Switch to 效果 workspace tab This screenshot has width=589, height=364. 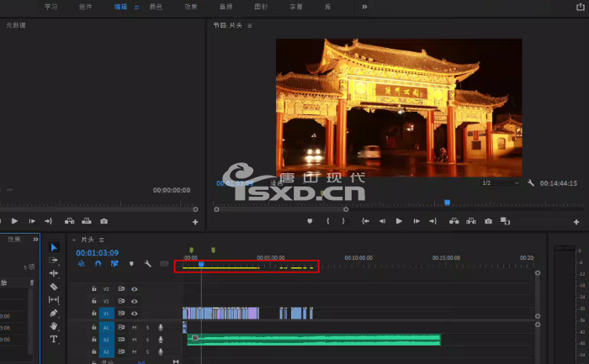click(x=191, y=7)
